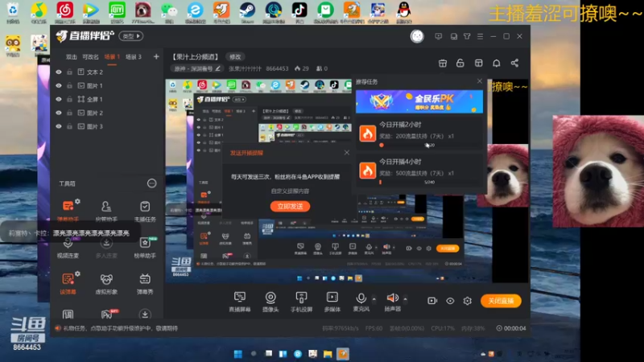Image resolution: width=644 pixels, height=362 pixels.
Task: Mute the 麦克风 microphone
Action: pos(361,302)
